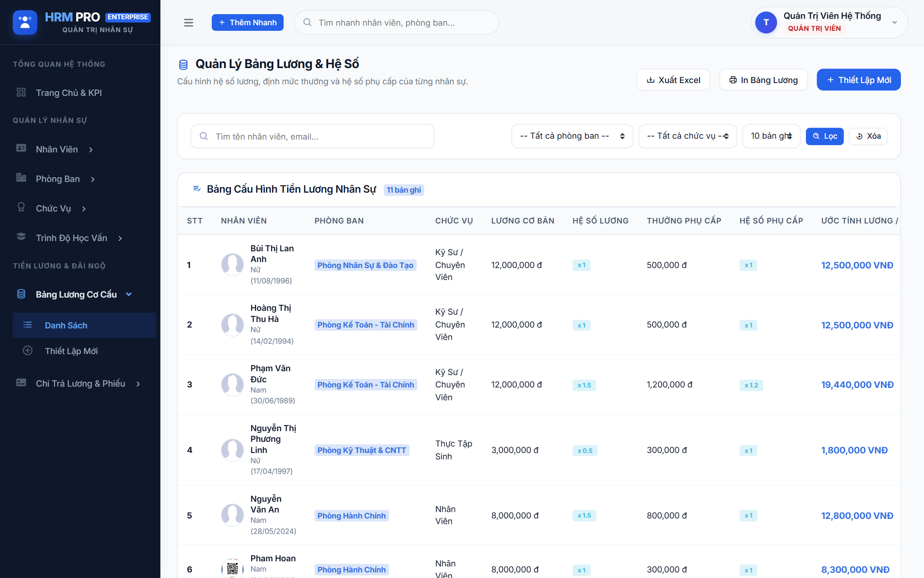
Task: Click the In Bảng Lương button
Action: (x=764, y=80)
